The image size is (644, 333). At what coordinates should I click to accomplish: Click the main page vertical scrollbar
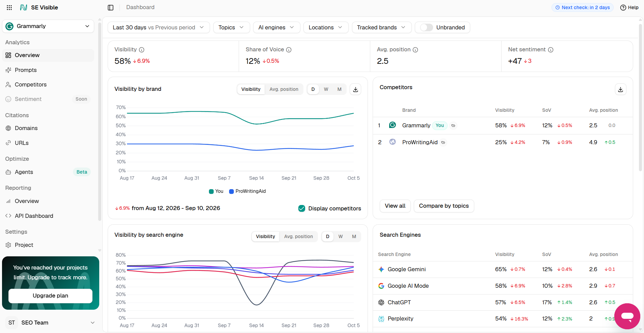(640, 97)
